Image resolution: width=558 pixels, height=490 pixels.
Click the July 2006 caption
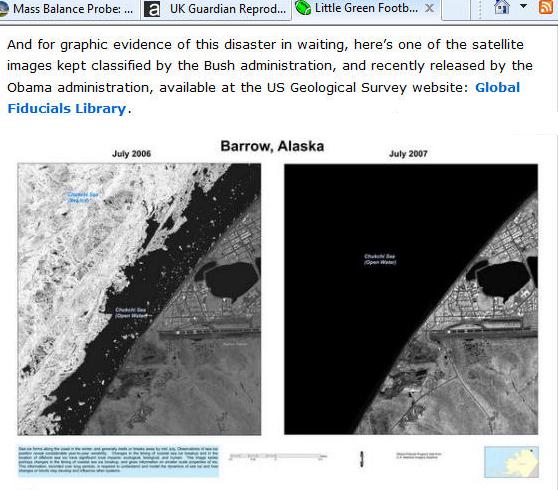(131, 154)
